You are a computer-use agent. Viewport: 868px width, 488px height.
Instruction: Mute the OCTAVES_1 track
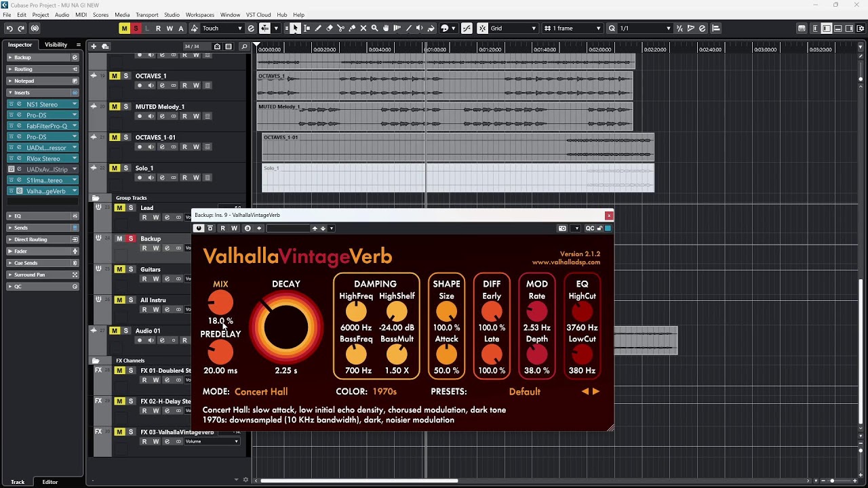click(x=115, y=76)
